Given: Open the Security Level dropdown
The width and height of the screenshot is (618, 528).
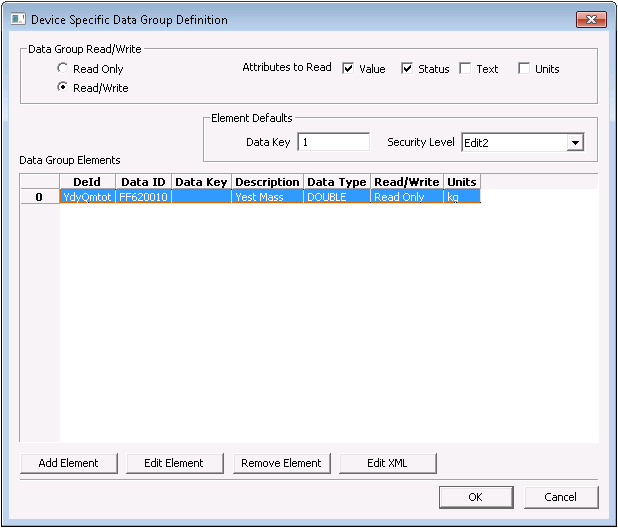Looking at the screenshot, I should pos(575,143).
